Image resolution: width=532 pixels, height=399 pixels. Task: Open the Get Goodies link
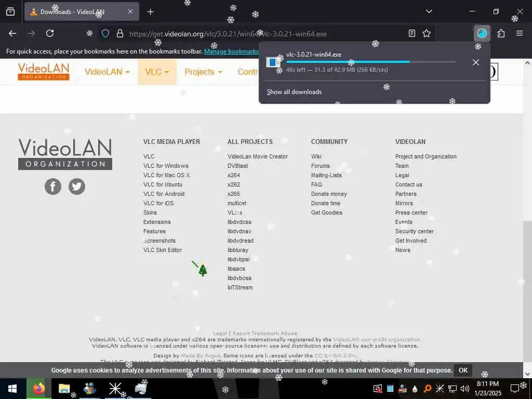[x=327, y=212]
